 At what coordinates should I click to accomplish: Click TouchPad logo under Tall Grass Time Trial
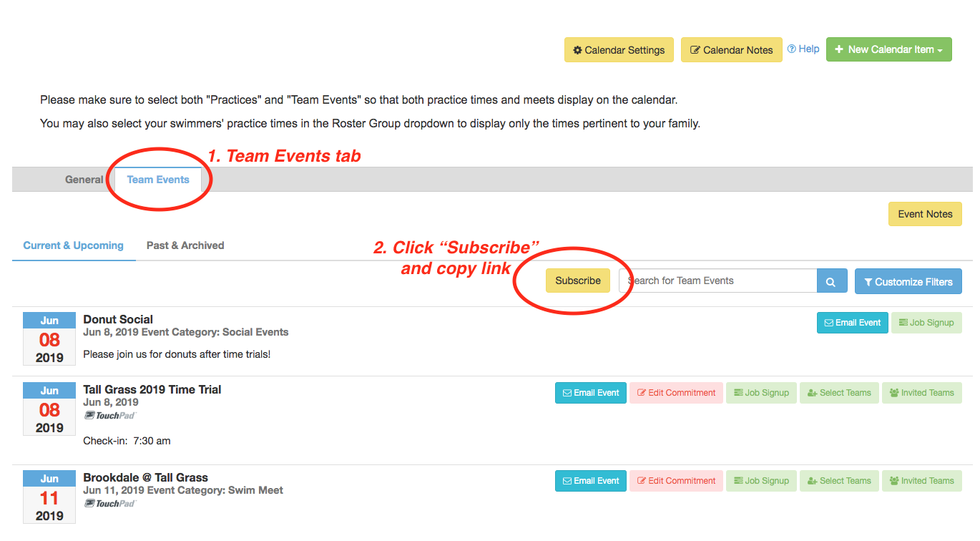point(109,416)
